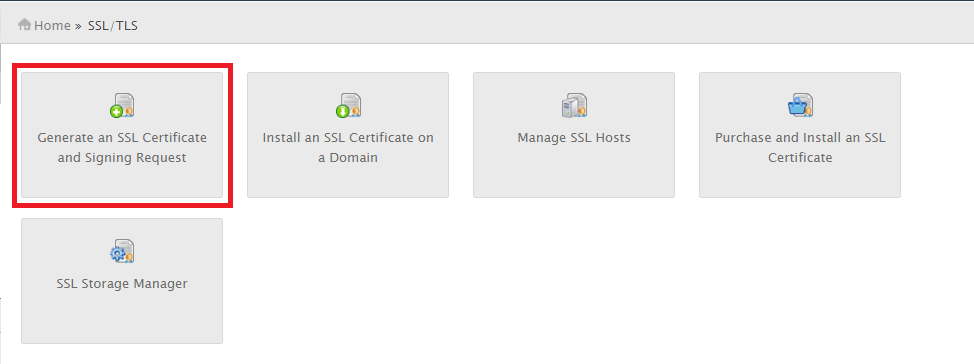Open the Home breadcrumb link
Viewport: 974px width, 364px height.
click(52, 25)
